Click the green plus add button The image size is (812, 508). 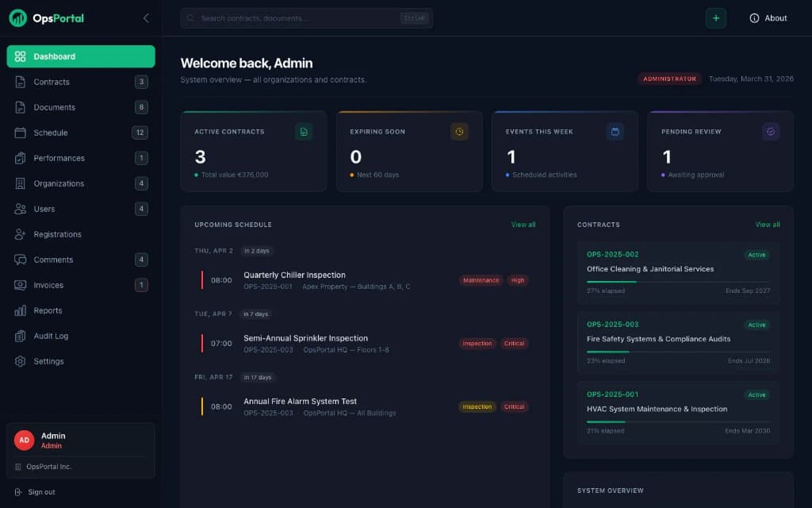click(x=716, y=18)
